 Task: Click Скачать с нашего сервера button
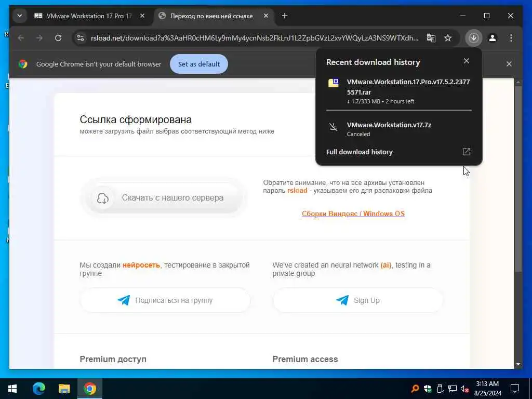164,198
